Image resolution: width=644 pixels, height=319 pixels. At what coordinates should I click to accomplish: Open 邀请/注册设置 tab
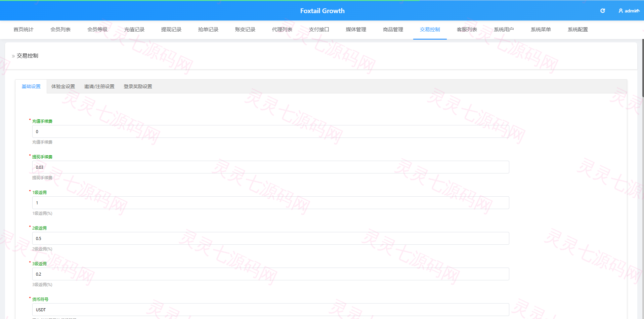point(99,86)
